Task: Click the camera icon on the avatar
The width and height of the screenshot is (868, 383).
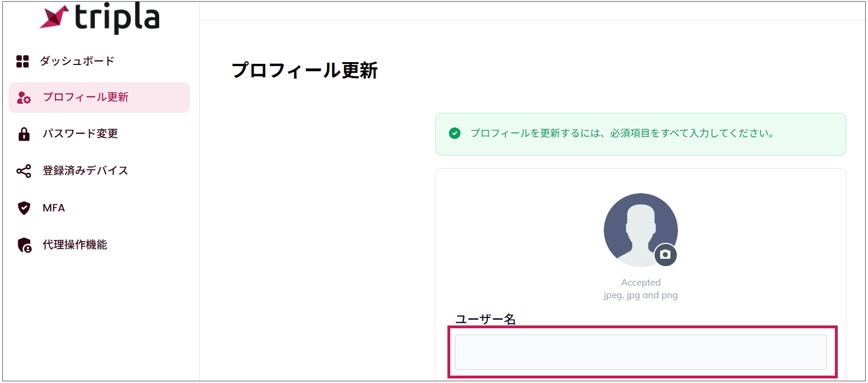Action: coord(665,254)
